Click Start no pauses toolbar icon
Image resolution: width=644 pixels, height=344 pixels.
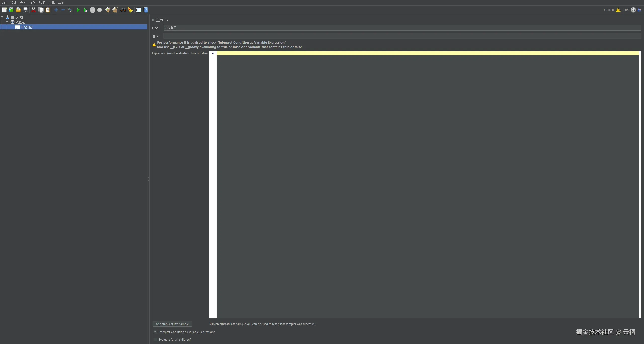tap(85, 10)
